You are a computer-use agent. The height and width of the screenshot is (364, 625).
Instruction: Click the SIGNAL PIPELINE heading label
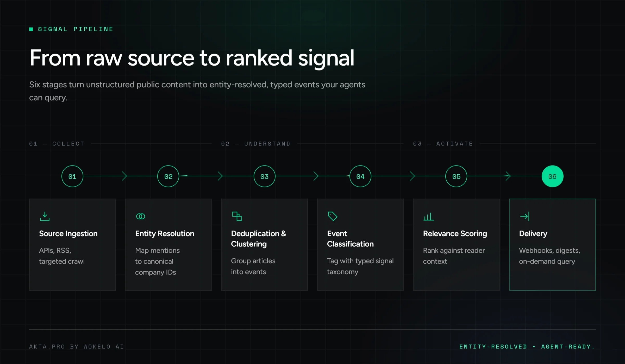(76, 29)
